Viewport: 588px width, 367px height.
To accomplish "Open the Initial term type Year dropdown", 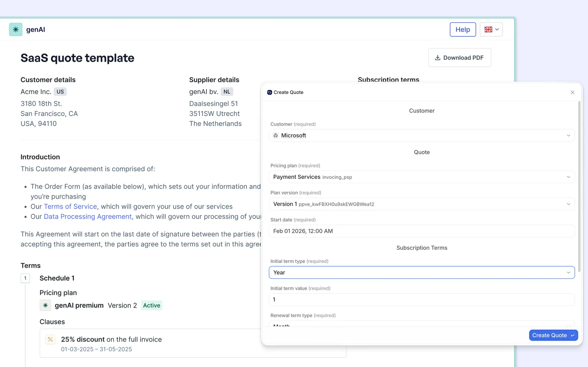I will [422, 273].
